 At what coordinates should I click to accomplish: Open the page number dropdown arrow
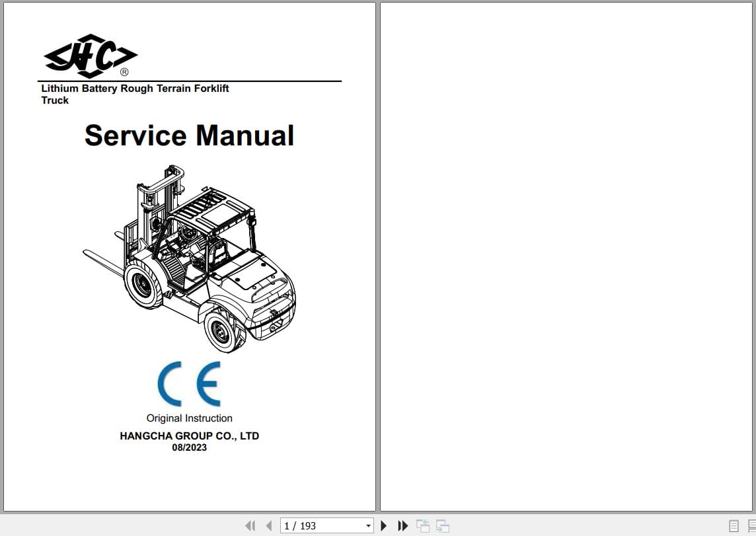coord(368,526)
